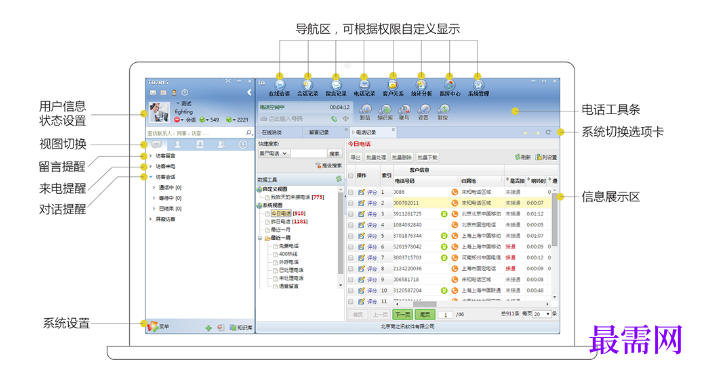The image size is (701, 371).
Task: Switch to the clock history view tab
Action: coord(242,144)
